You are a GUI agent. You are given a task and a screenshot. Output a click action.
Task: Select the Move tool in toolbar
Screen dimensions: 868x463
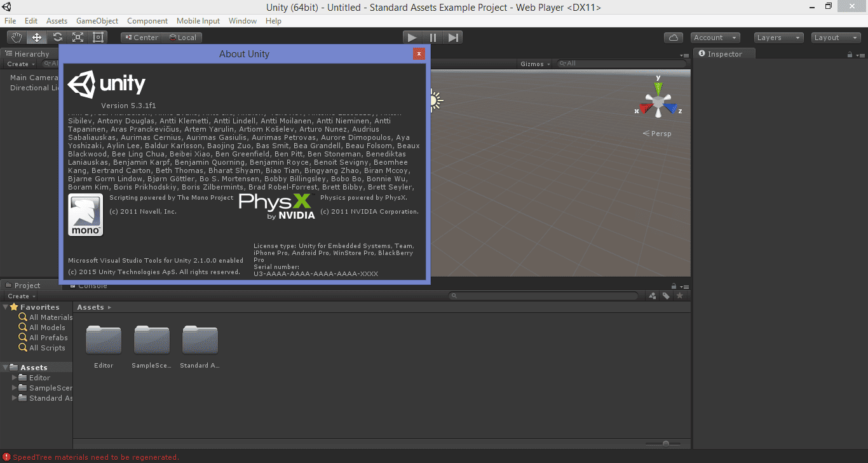tap(37, 38)
